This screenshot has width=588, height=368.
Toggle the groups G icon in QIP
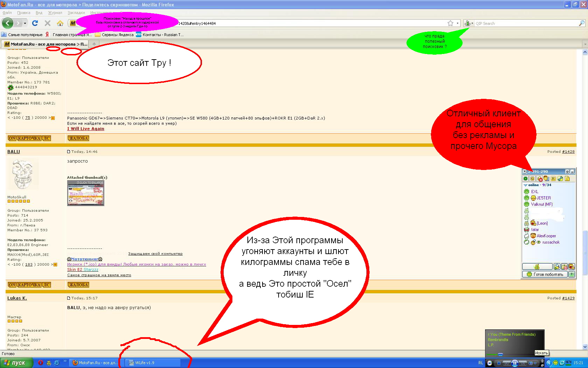tap(532, 178)
